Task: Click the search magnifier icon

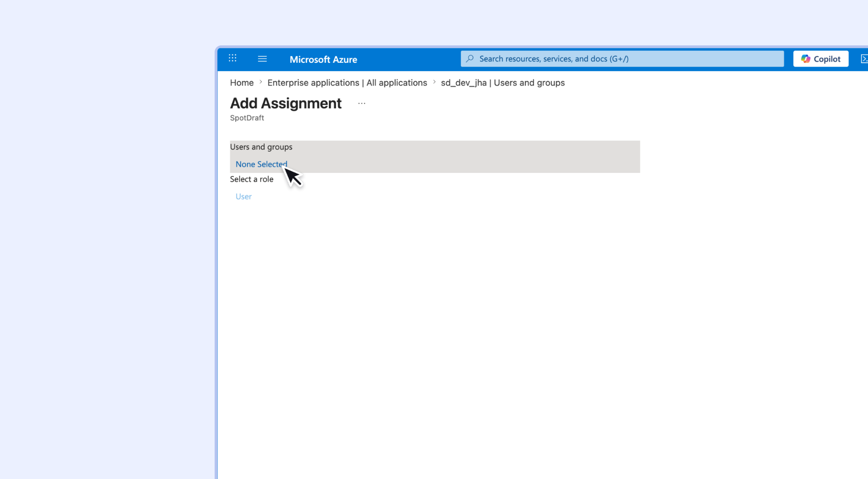Action: pyautogui.click(x=470, y=59)
